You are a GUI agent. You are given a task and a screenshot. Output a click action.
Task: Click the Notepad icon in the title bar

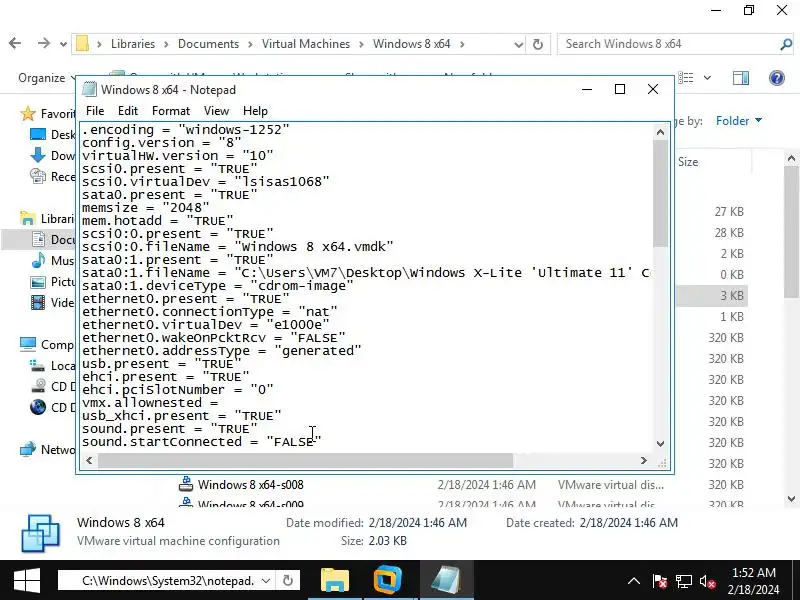(89, 89)
